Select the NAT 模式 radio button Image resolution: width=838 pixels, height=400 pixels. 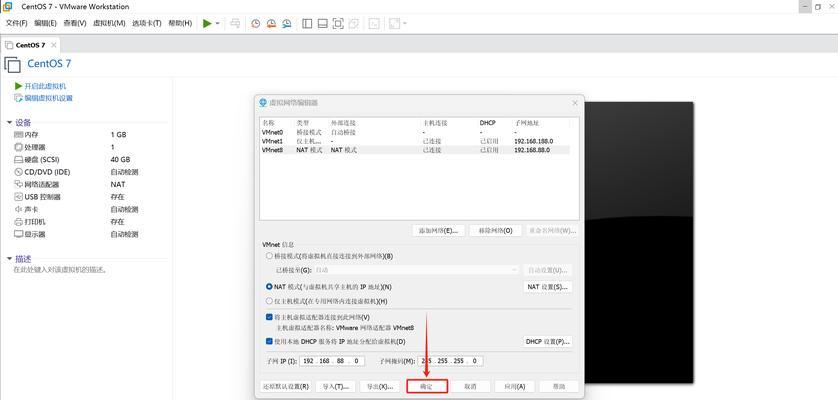[269, 287]
